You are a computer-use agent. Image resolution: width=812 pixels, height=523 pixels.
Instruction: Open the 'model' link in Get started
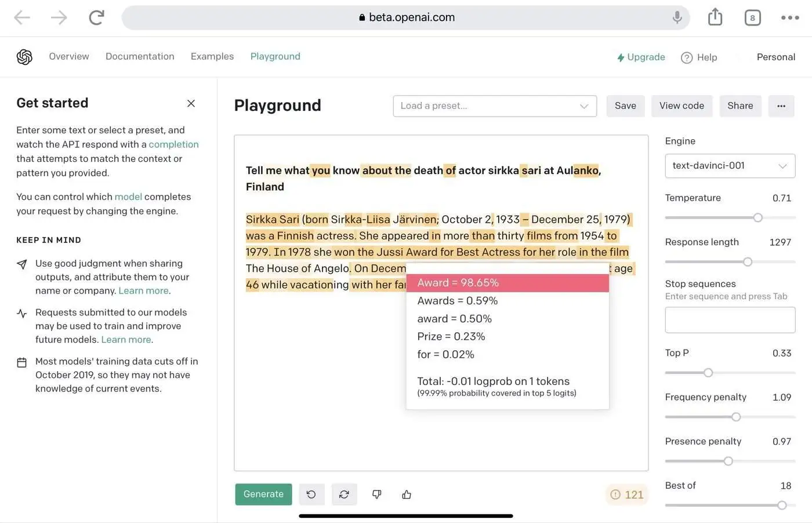tap(128, 197)
